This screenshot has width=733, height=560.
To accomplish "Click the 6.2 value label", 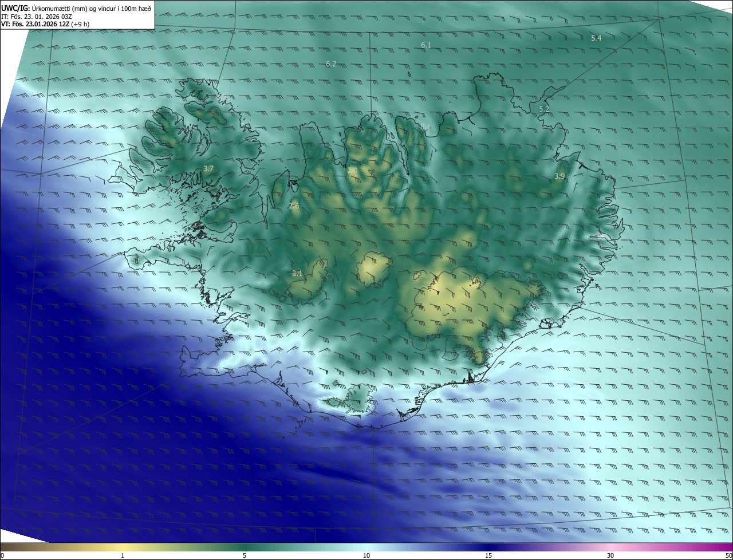I will click(x=331, y=64).
